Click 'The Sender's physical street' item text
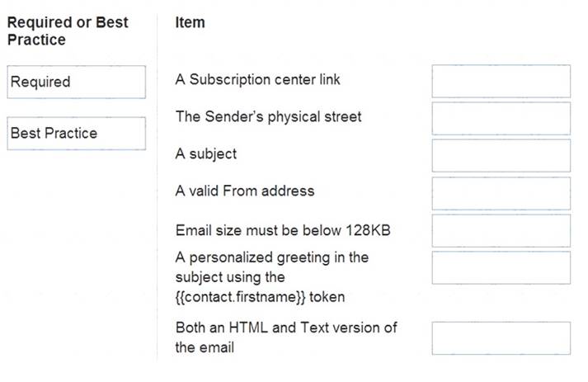This screenshot has width=588, height=382. coord(268,116)
